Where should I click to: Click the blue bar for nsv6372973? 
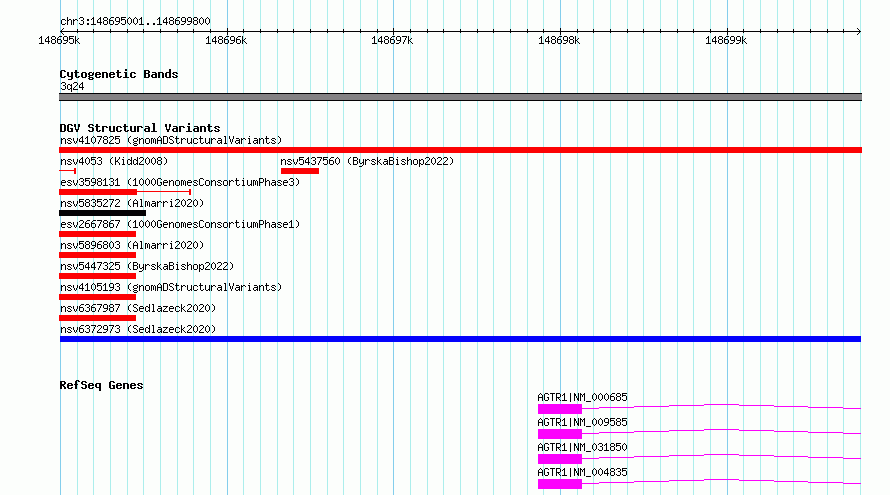click(x=460, y=339)
